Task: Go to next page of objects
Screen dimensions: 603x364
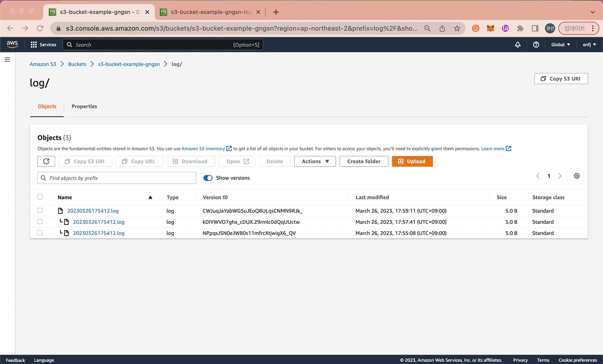Action: click(560, 176)
